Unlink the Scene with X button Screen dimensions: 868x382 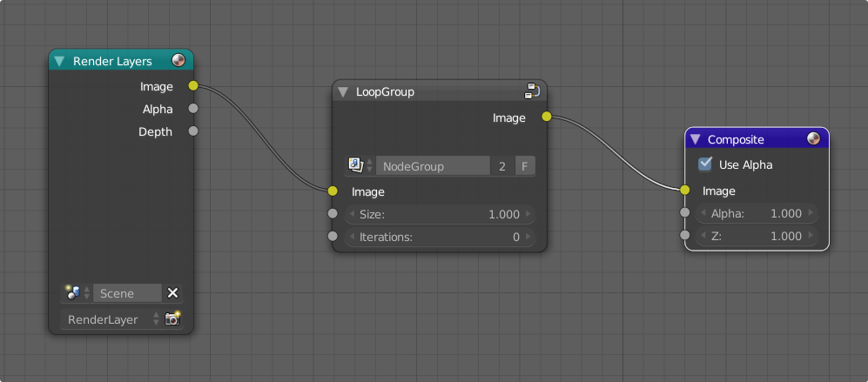click(x=172, y=293)
